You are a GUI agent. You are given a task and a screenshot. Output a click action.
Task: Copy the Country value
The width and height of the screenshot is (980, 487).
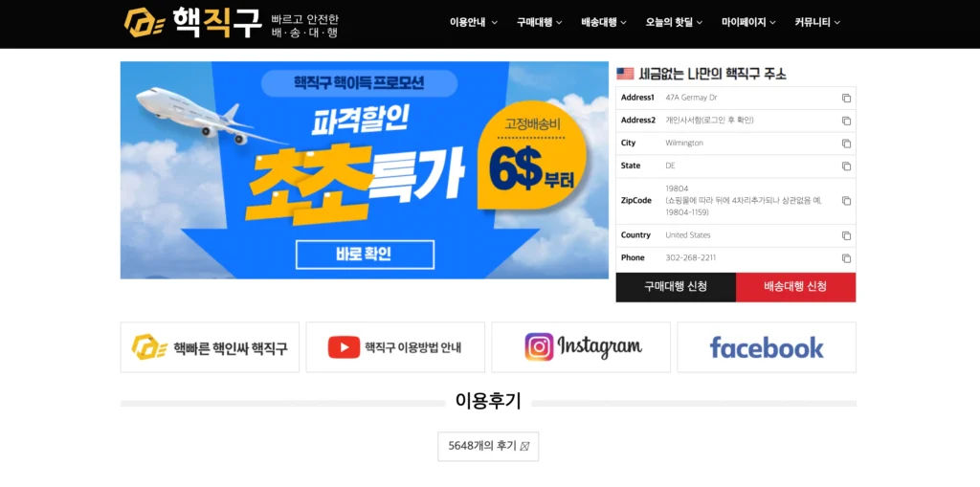click(846, 235)
